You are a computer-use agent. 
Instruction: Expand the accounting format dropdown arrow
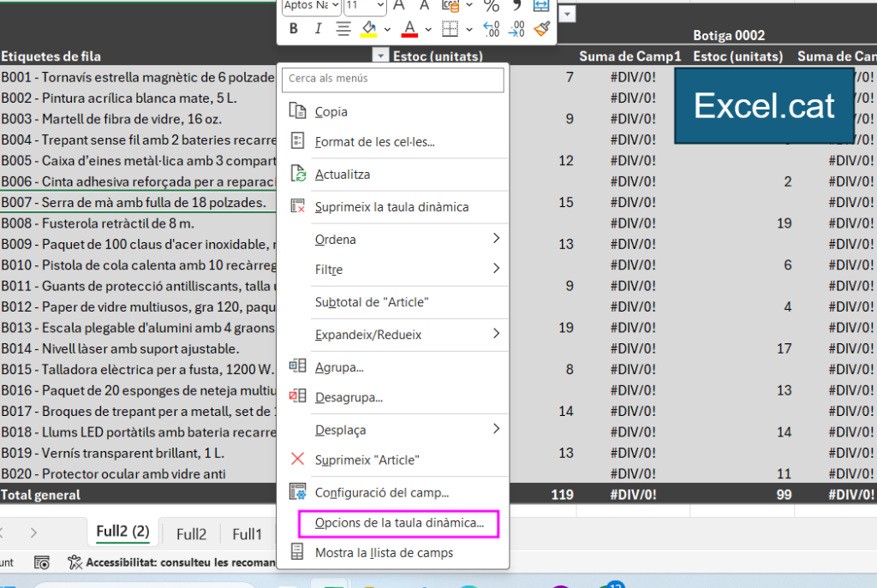tap(469, 6)
